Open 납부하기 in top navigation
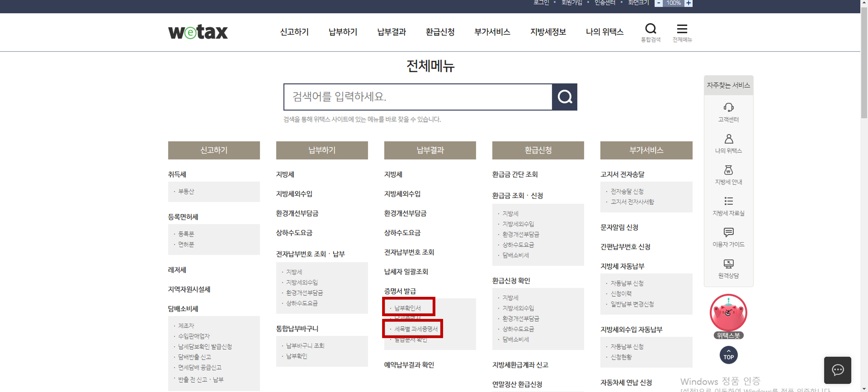This screenshot has height=392, width=868. pyautogui.click(x=343, y=32)
